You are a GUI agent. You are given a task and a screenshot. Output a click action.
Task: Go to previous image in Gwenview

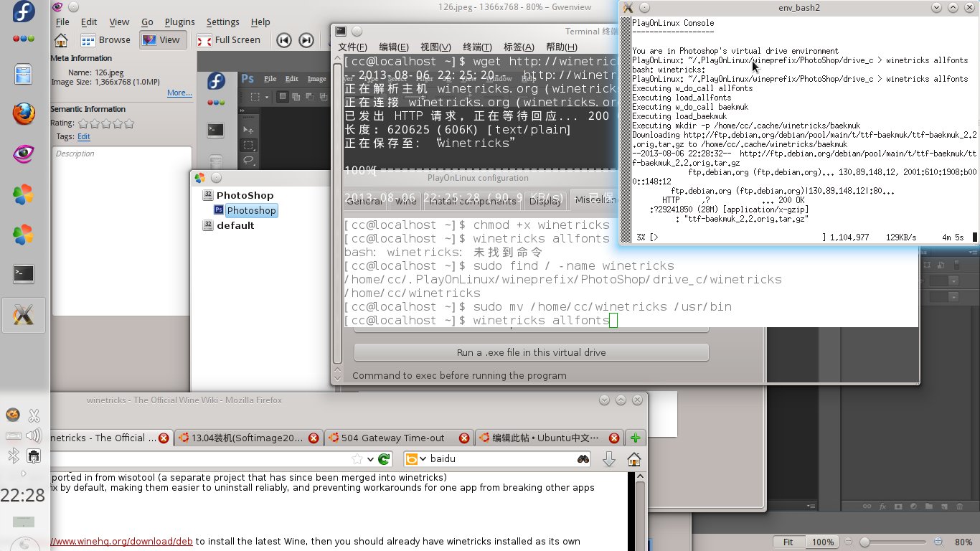coord(284,40)
